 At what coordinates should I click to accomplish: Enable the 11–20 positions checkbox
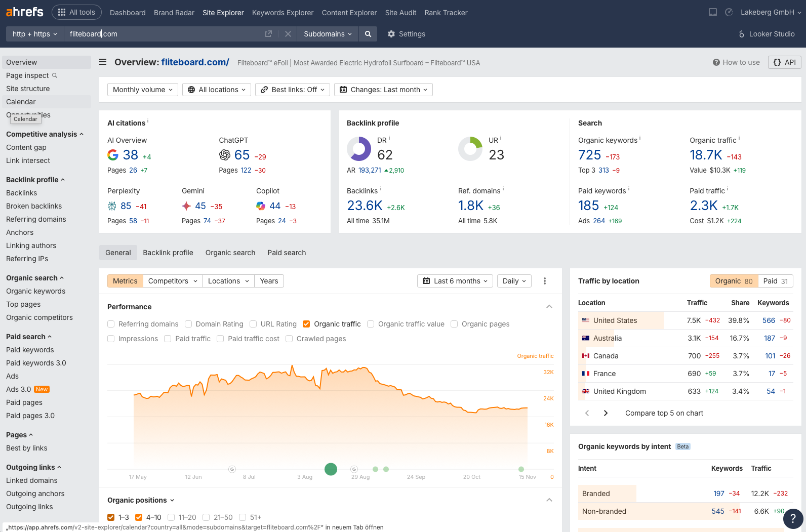tap(171, 517)
